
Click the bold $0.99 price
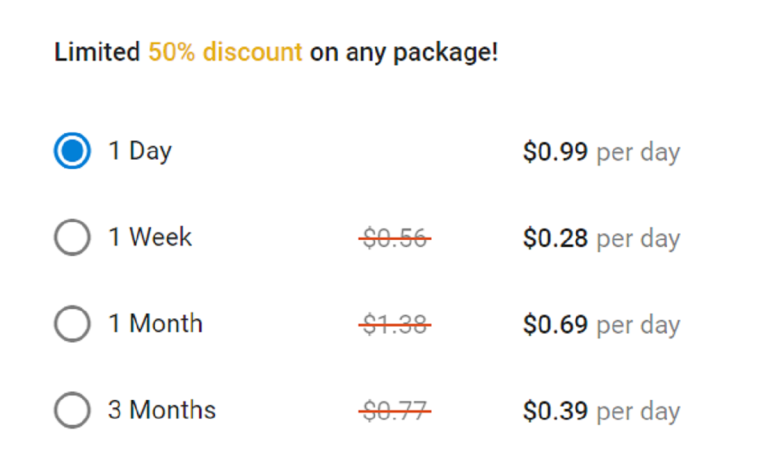pos(556,153)
